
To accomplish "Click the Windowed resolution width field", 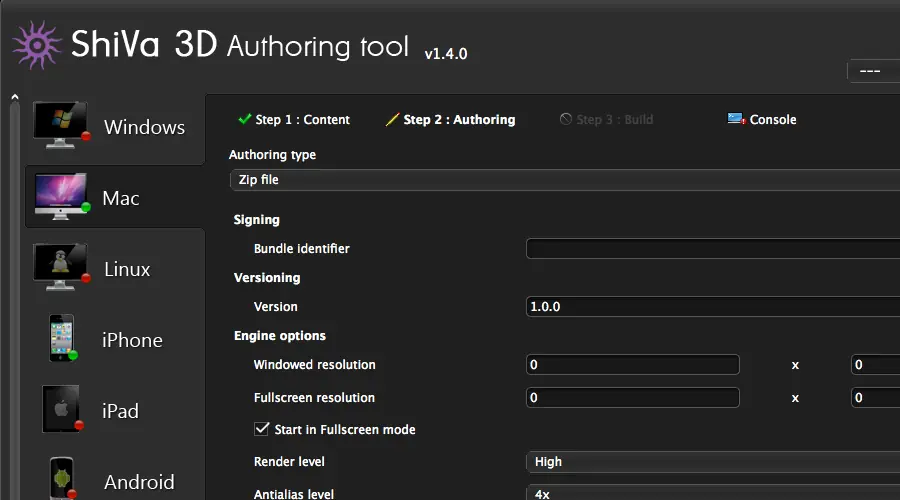I will tap(633, 365).
